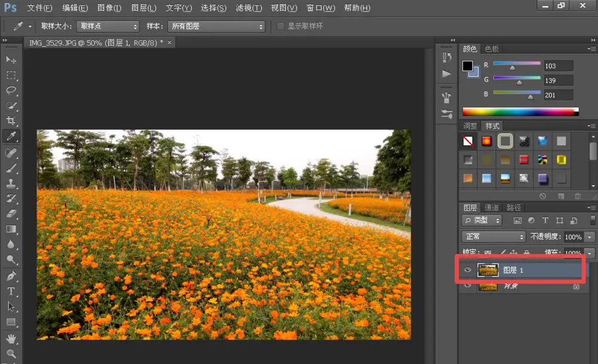Enable the 显示取样环 checkbox
This screenshot has width=598, height=364.
tap(280, 26)
